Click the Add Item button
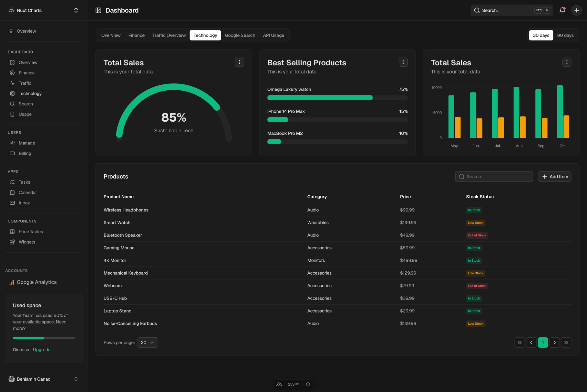This screenshot has height=392, width=587. 554,177
